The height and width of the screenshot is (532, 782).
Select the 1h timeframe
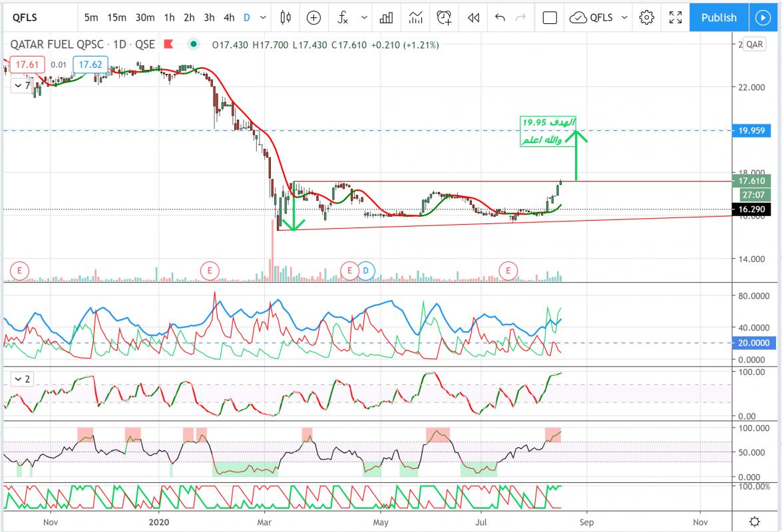pyautogui.click(x=170, y=17)
